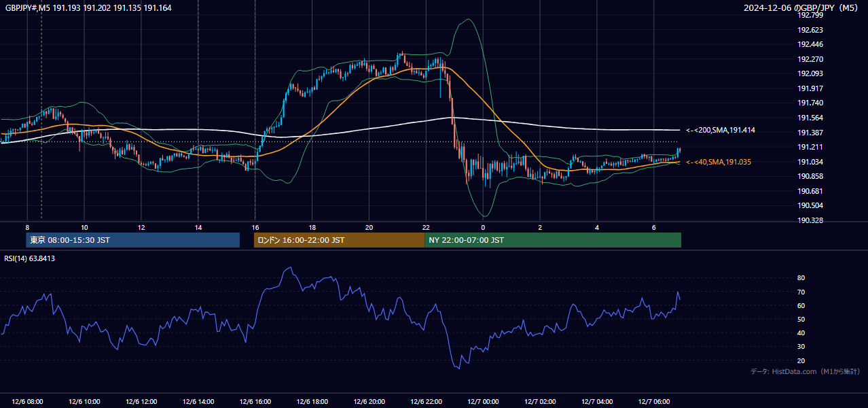Screen dimensions: 868x408
Task: Click price axis value 190.504
Action: coord(810,205)
